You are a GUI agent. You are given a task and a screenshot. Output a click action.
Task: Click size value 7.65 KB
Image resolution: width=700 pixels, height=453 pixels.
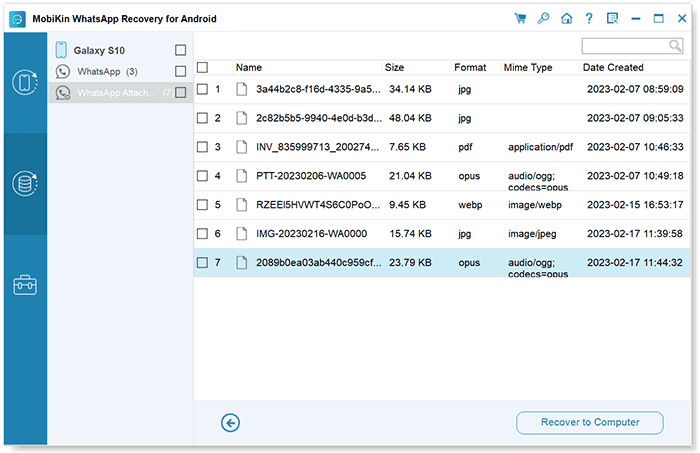[x=407, y=147]
